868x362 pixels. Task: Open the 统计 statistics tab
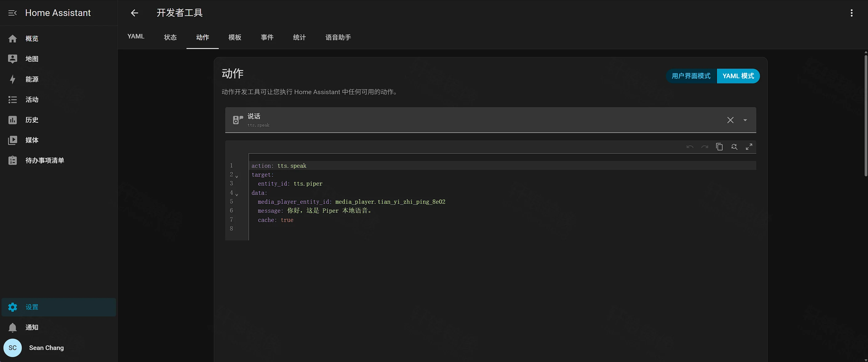[x=300, y=37]
